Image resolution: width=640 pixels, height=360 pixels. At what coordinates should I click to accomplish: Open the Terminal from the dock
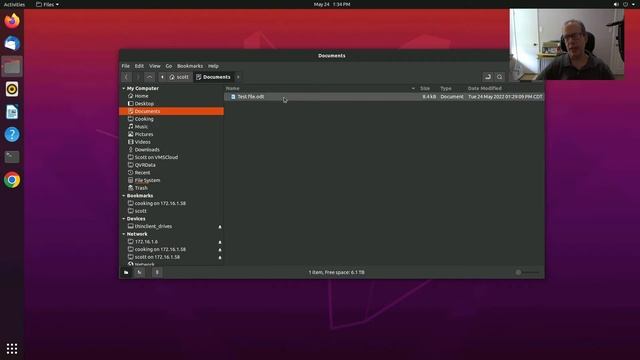pos(12,157)
